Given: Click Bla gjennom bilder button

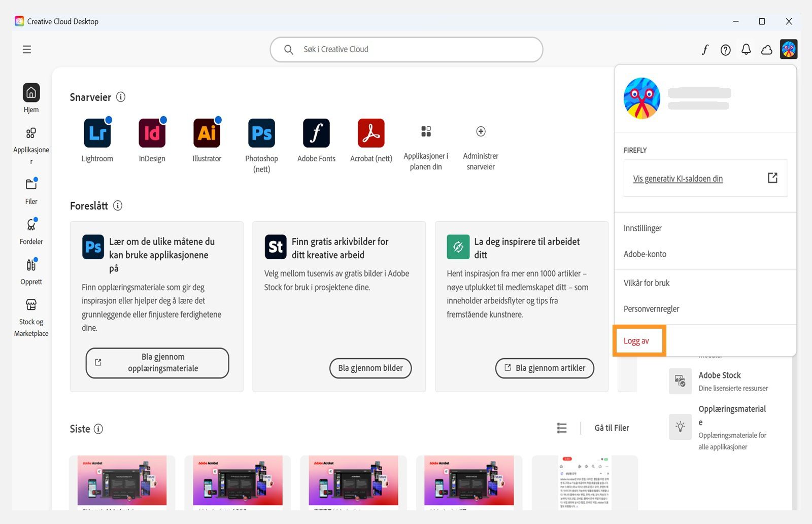Looking at the screenshot, I should click(x=370, y=368).
